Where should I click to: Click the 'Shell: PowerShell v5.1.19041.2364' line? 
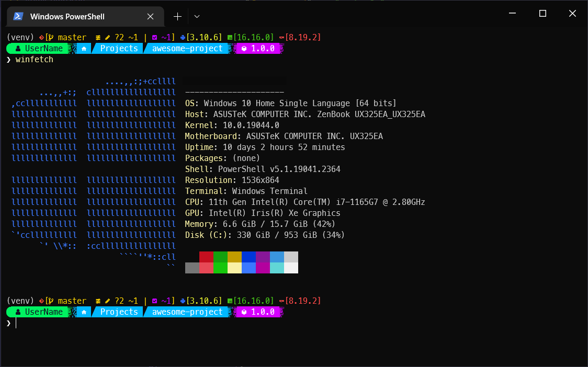point(263,169)
